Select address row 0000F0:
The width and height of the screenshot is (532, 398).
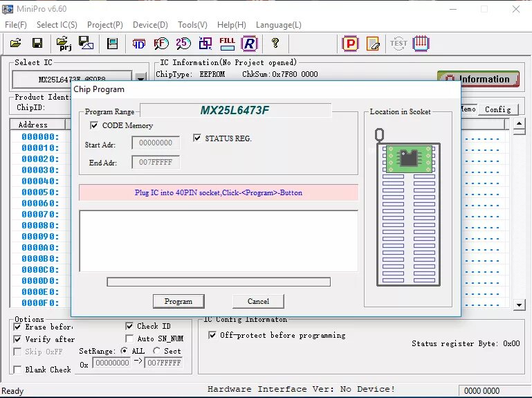click(40, 303)
